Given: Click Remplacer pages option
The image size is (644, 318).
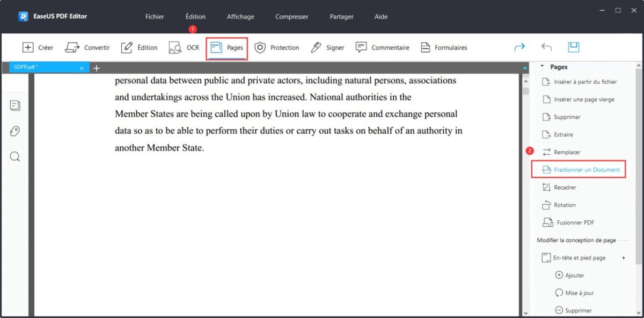Looking at the screenshot, I should 561,153.
